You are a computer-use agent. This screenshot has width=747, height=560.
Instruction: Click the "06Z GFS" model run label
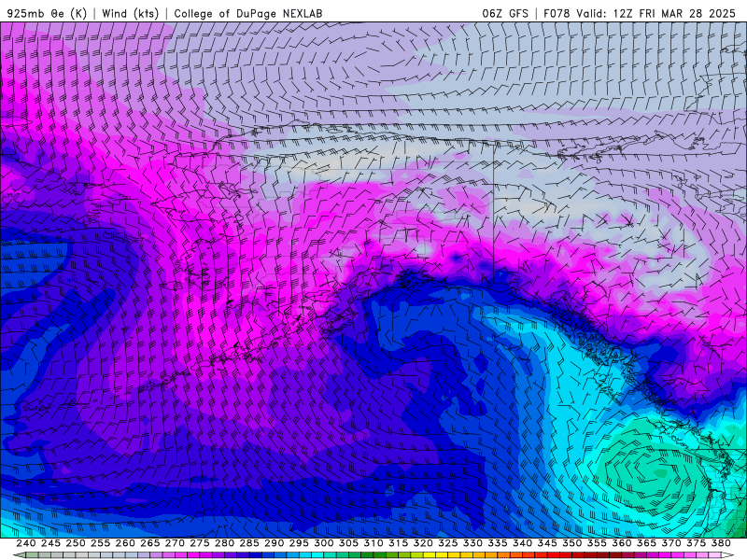tap(505, 13)
